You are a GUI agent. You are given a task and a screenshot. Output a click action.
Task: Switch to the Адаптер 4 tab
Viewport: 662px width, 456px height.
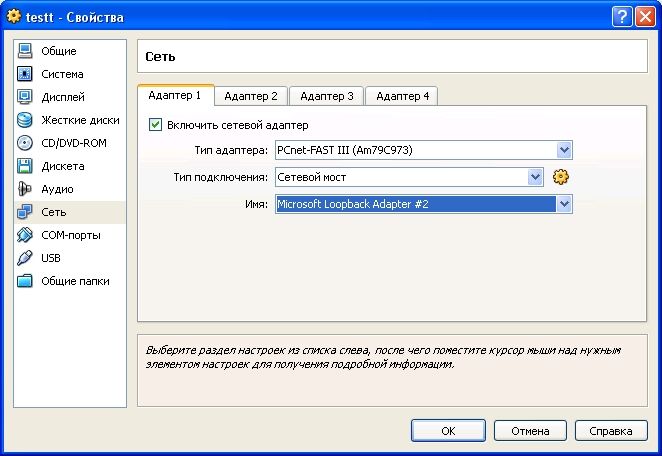point(401,96)
